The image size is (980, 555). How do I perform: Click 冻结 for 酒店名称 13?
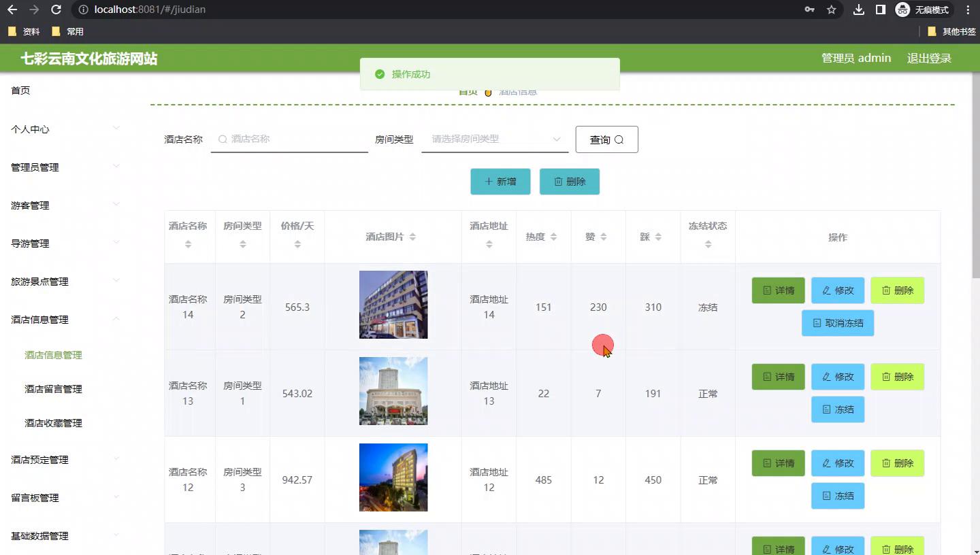838,409
